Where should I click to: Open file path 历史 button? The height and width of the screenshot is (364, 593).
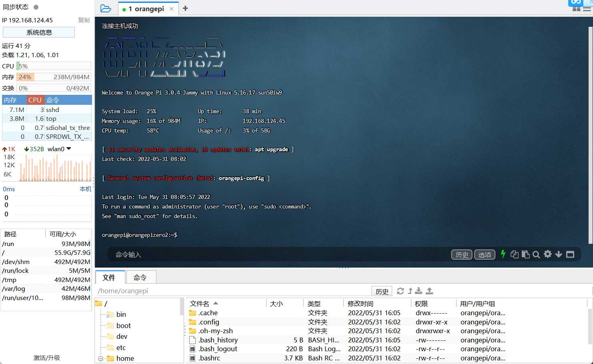pos(382,291)
